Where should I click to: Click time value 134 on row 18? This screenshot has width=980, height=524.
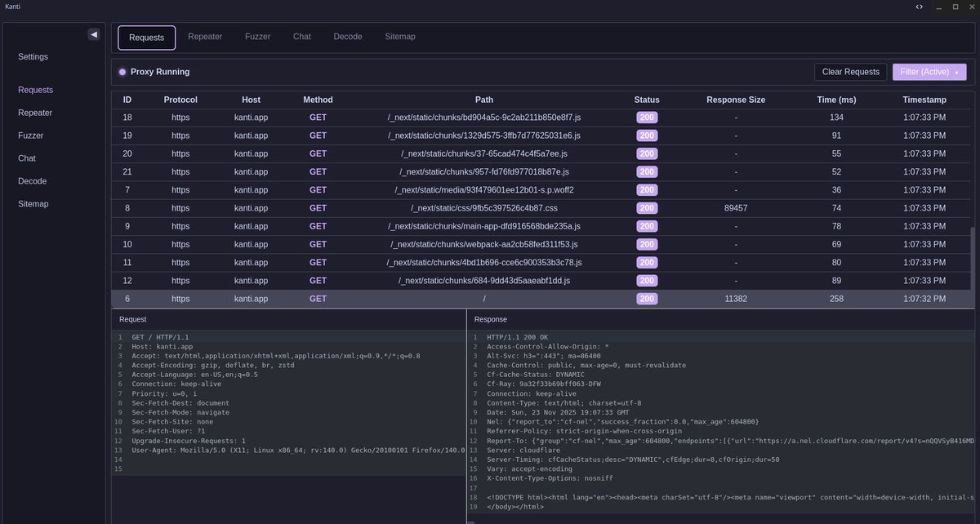click(x=836, y=118)
